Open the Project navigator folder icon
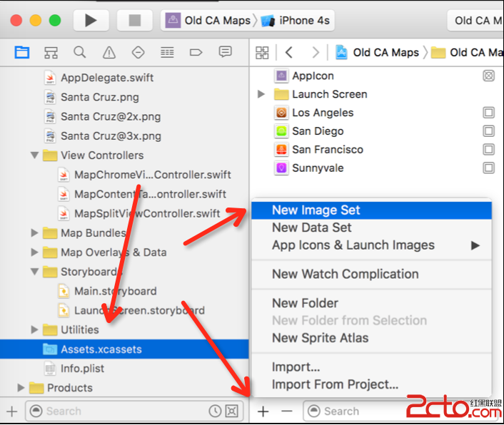This screenshot has height=425, width=504. pyautogui.click(x=22, y=52)
